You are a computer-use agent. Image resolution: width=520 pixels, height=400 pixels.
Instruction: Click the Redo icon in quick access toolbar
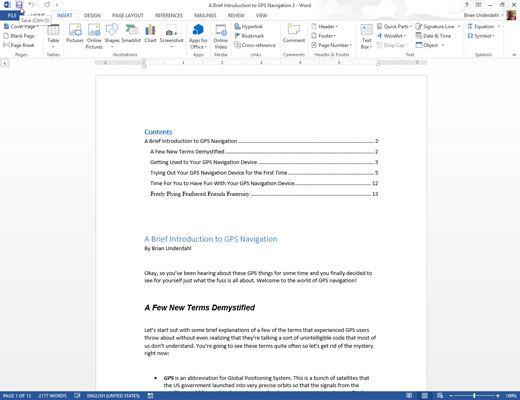(47, 5)
